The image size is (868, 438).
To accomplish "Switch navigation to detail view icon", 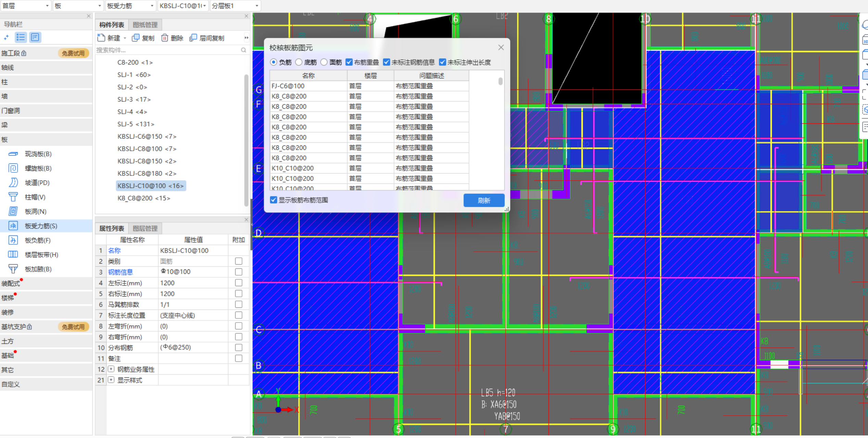I will pos(35,37).
